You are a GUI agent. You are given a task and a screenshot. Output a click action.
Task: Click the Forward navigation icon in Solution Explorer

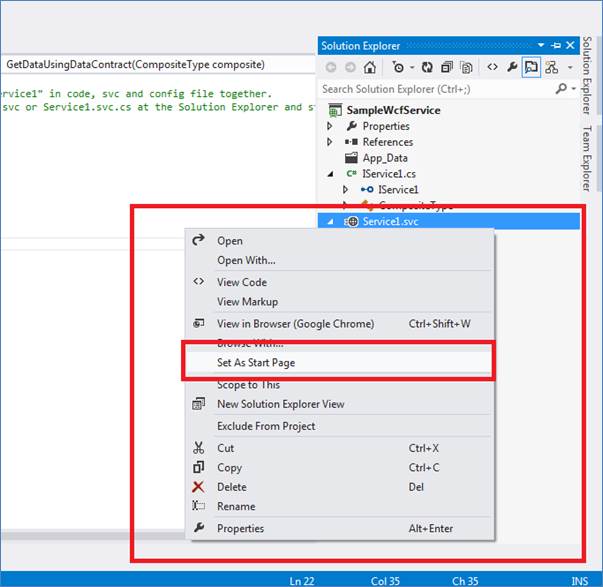pos(350,67)
